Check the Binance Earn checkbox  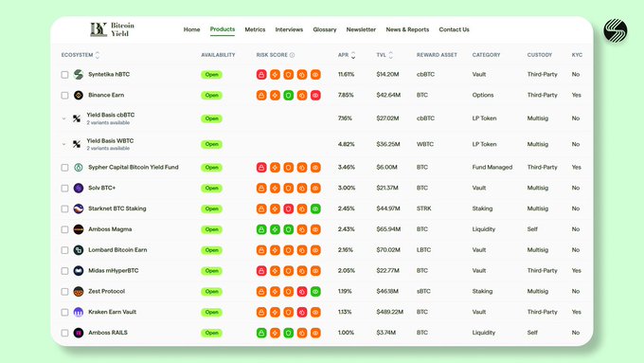65,96
